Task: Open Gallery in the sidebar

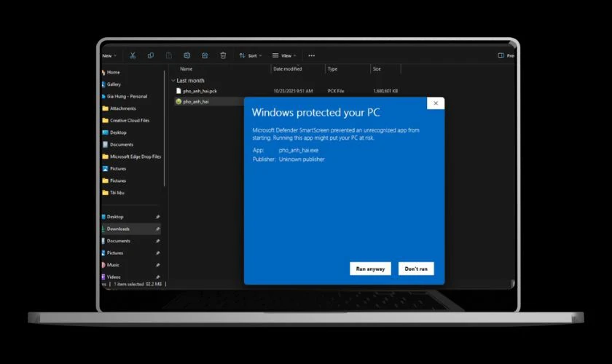Action: (114, 84)
